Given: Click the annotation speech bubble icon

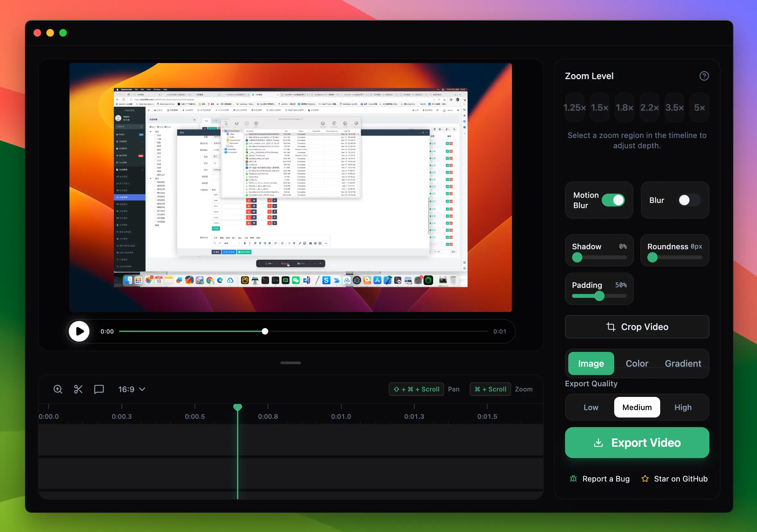Looking at the screenshot, I should click(99, 389).
